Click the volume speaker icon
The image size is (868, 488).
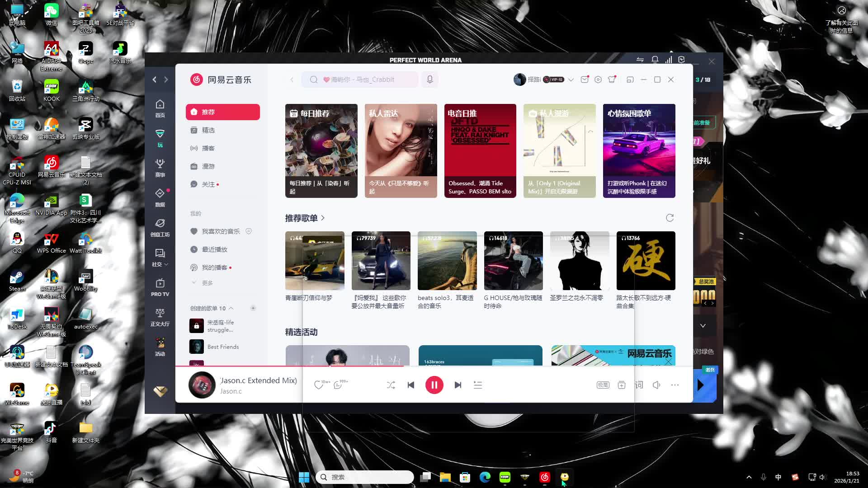pyautogui.click(x=656, y=385)
